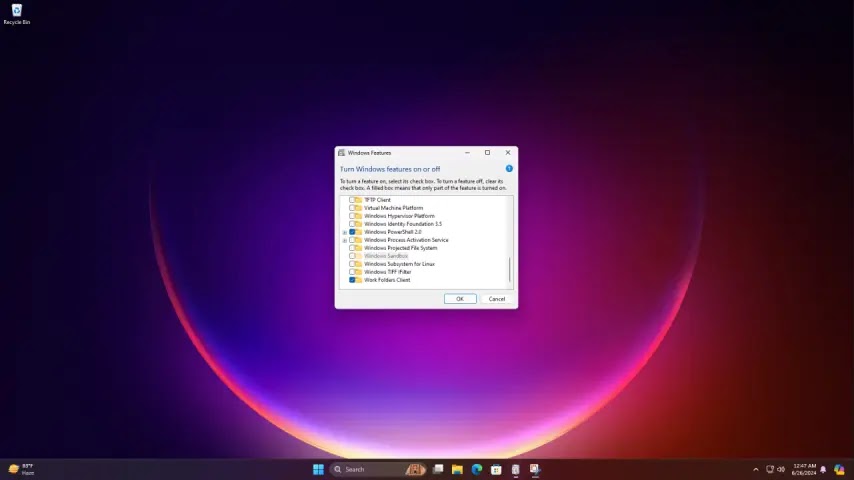Image resolution: width=854 pixels, height=480 pixels.
Task: Enable Windows Projected File System checkbox
Action: [x=352, y=248]
